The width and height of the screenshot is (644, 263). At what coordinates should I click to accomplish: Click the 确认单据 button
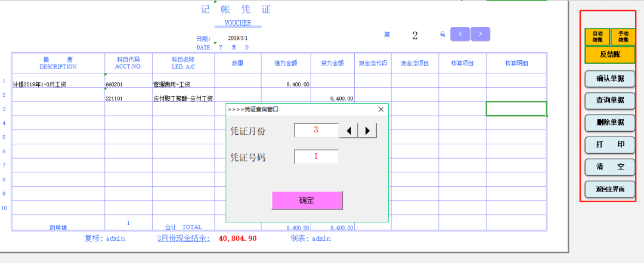tap(610, 79)
